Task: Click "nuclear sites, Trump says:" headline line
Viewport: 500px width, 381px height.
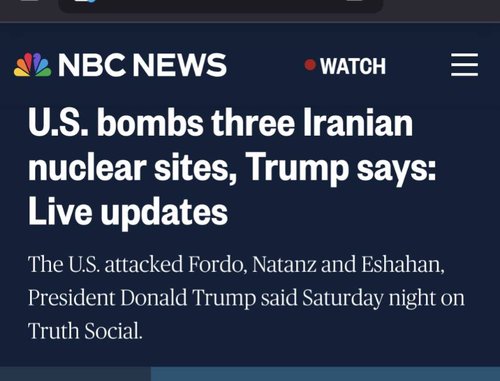Action: point(232,167)
